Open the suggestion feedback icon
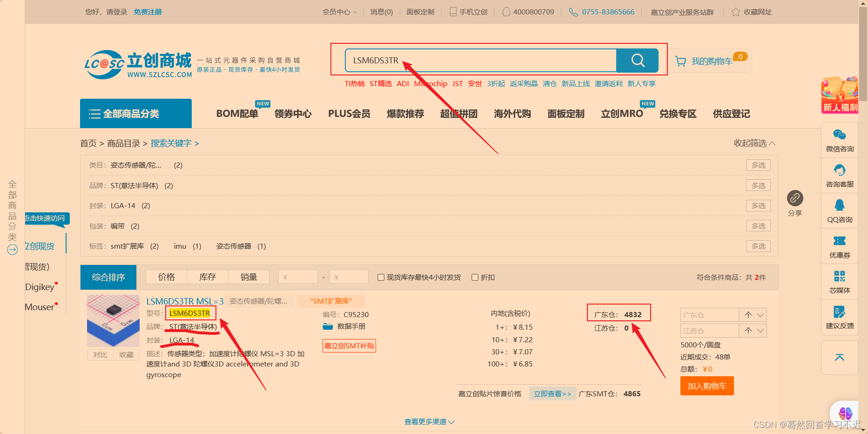The width and height of the screenshot is (868, 434). click(840, 312)
